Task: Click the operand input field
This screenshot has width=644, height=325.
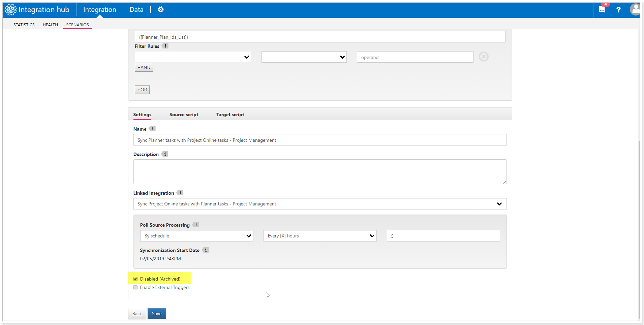Action: pyautogui.click(x=415, y=57)
